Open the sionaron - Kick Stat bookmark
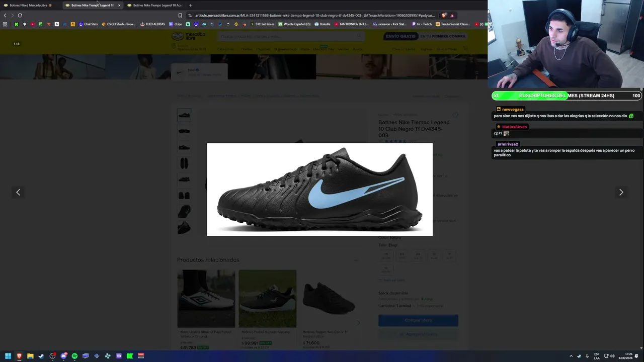This screenshot has width=644, height=362. tap(389, 24)
